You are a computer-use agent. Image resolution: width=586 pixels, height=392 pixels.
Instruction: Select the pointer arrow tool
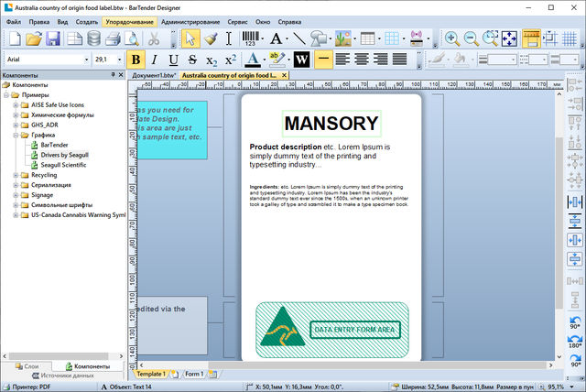tap(190, 38)
